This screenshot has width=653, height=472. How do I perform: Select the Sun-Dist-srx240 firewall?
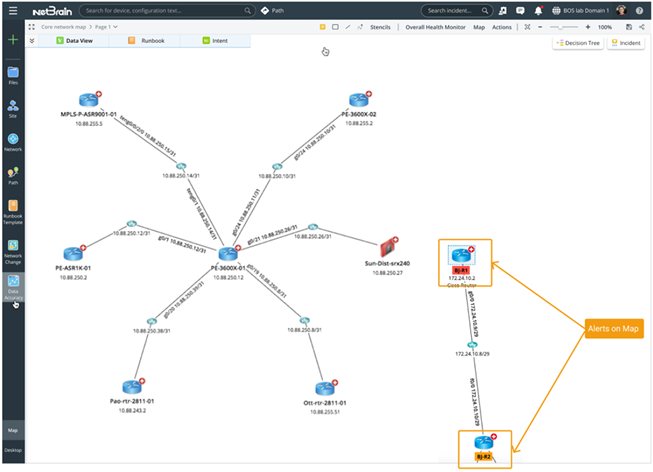388,248
